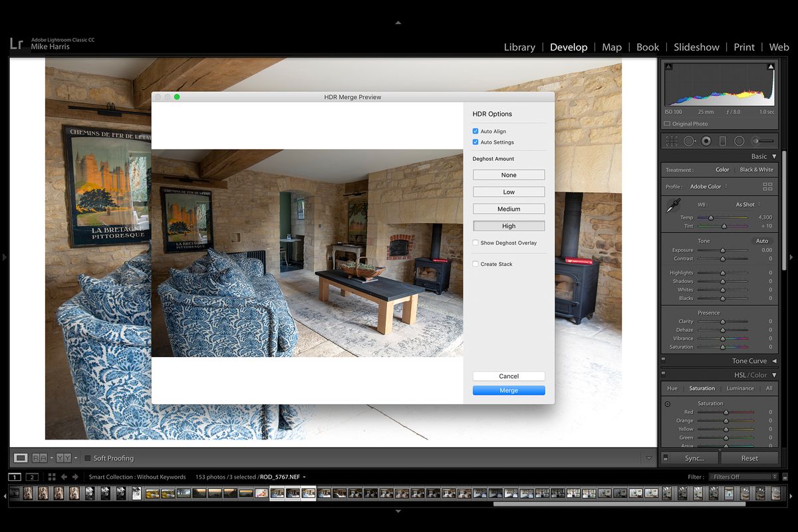This screenshot has height=532, width=798.
Task: Open the Saturation tab in HSL/Color panel
Action: click(x=702, y=388)
